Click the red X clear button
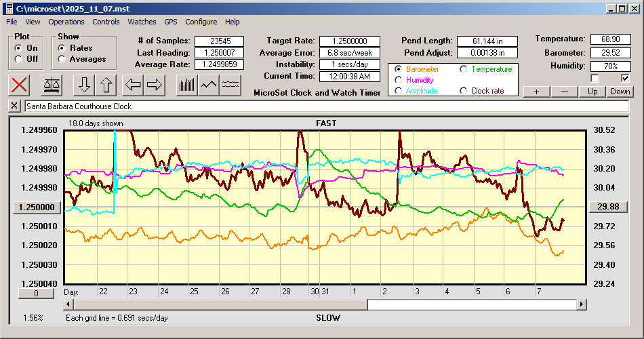644x339 pixels. [20, 85]
